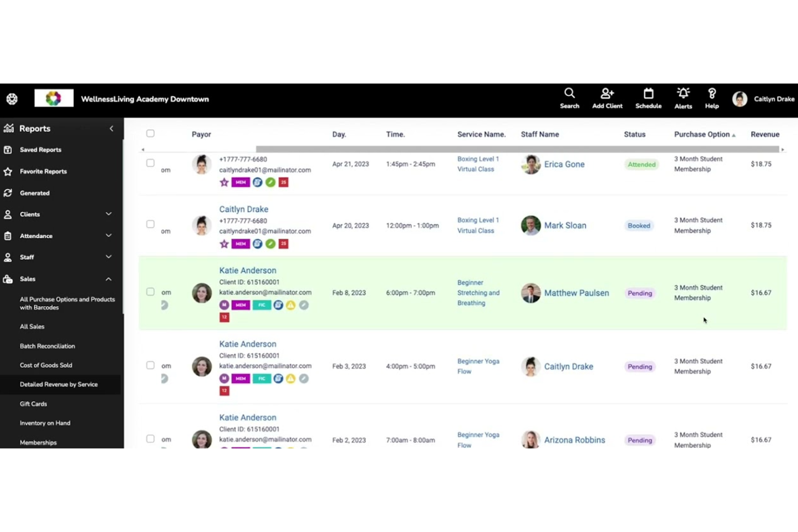The width and height of the screenshot is (798, 532).
Task: Collapse the Sales section in sidebar
Action: 108,279
